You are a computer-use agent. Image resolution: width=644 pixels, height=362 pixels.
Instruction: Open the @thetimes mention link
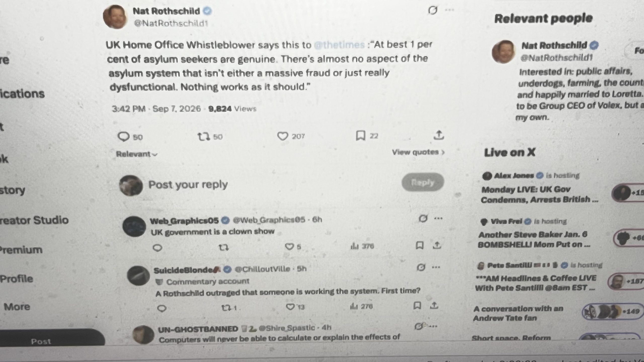click(x=339, y=45)
